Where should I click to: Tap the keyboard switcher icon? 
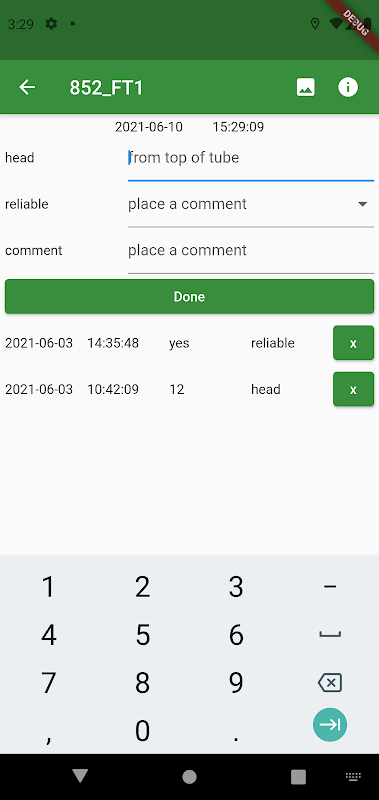[x=353, y=777]
